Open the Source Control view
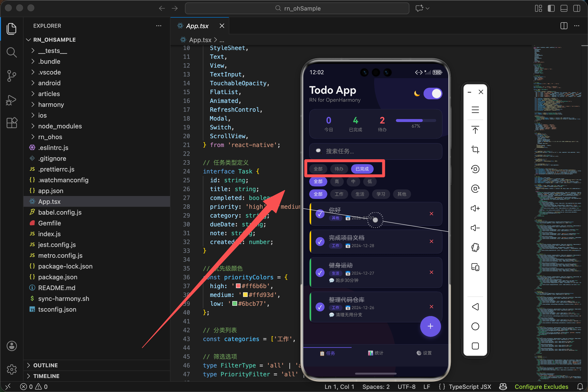Screen dimensions: 588x392 pos(12,76)
